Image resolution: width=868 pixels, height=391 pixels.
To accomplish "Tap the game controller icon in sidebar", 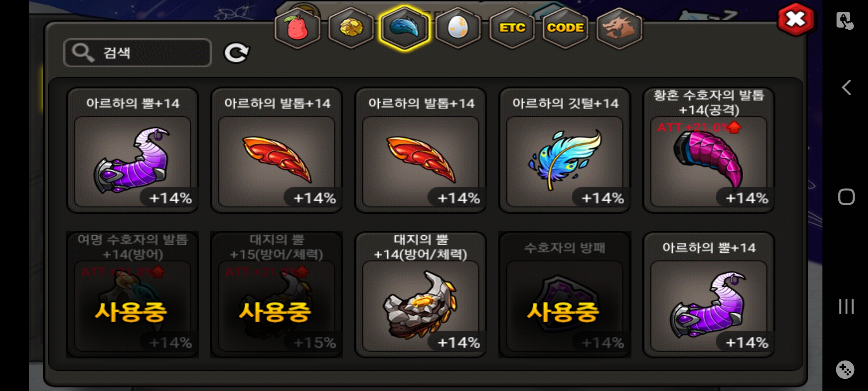I will (845, 370).
